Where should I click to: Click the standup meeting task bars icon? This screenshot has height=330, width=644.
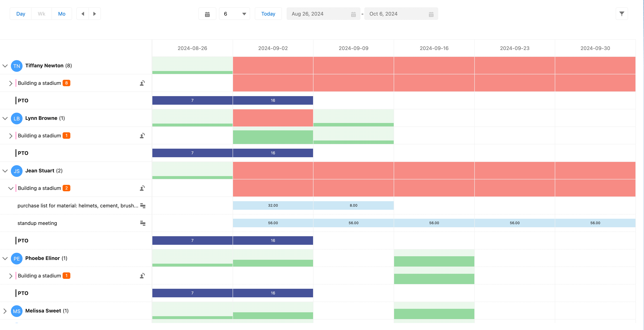pos(143,223)
